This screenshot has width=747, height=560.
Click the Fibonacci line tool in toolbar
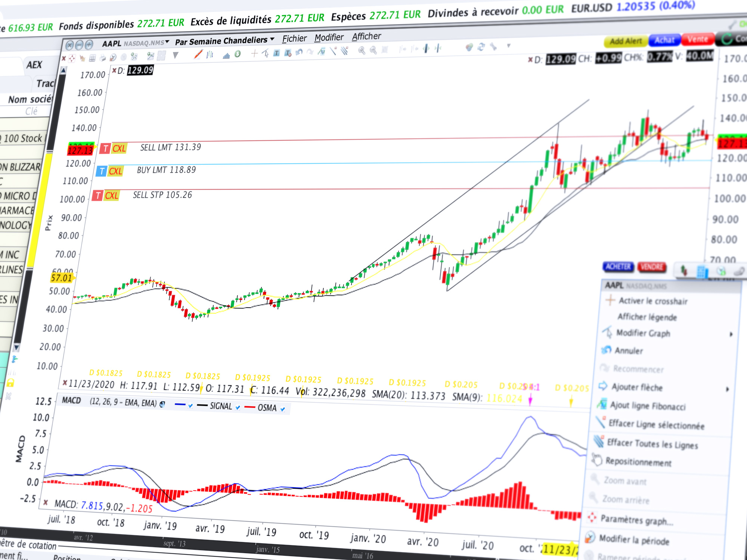(322, 52)
